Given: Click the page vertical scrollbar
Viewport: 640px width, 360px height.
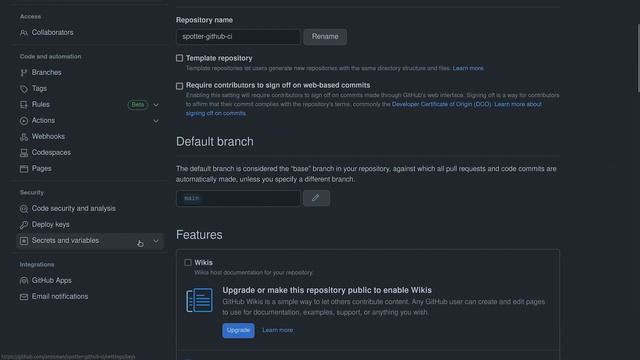Looking at the screenshot, I should (x=638, y=58).
